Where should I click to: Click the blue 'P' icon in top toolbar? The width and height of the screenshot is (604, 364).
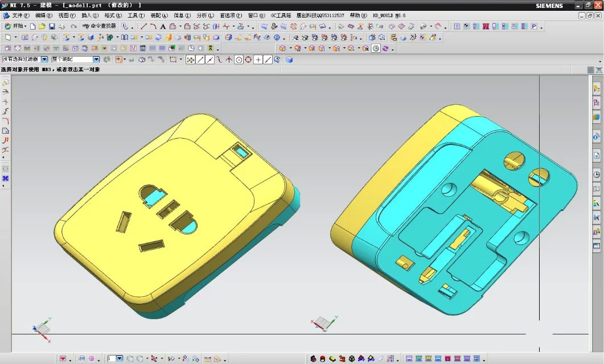coord(534,26)
